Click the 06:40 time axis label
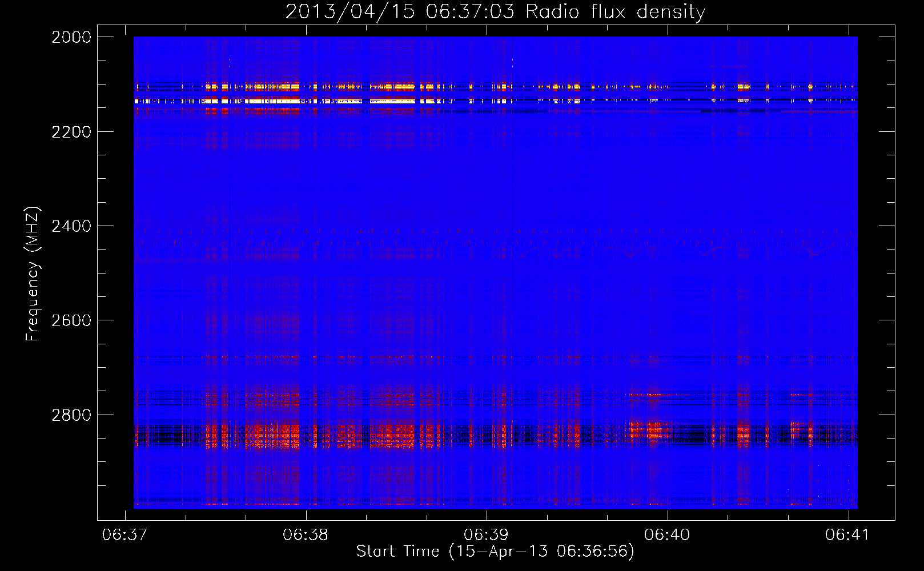Image resolution: width=924 pixels, height=571 pixels. coord(667,534)
